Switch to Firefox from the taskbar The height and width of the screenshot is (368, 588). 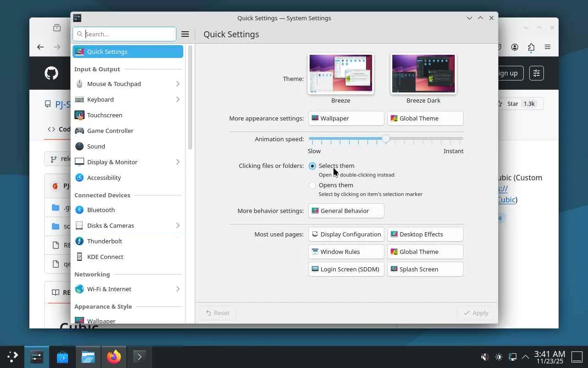pos(114,356)
